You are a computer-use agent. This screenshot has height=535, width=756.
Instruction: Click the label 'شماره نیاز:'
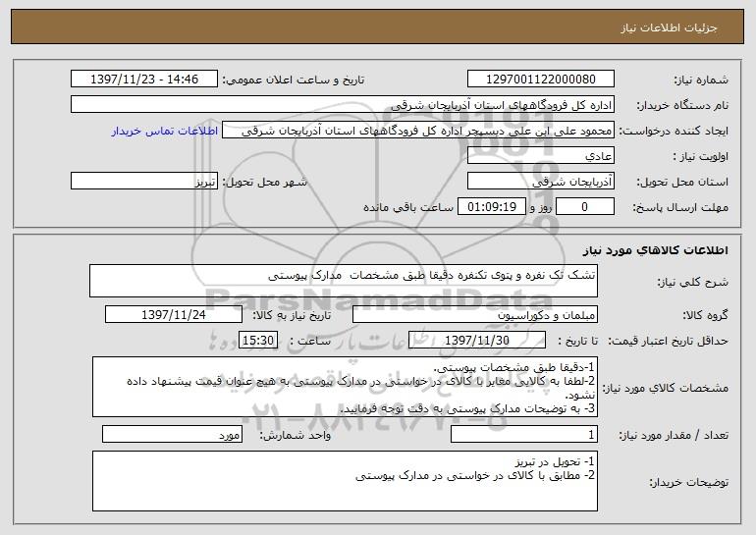(x=701, y=80)
